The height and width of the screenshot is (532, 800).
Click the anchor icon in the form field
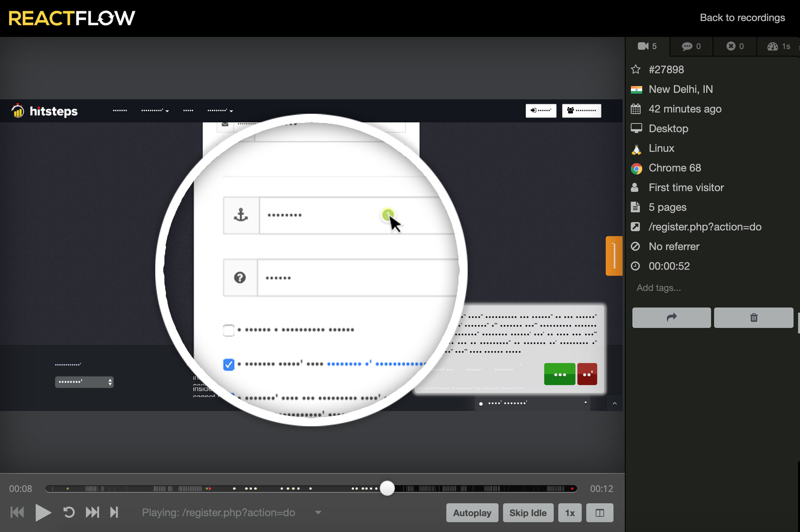coord(241,215)
